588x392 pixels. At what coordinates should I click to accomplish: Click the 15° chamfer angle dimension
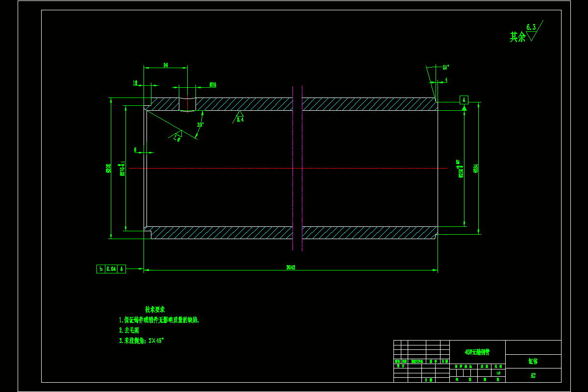pyautogui.click(x=446, y=67)
